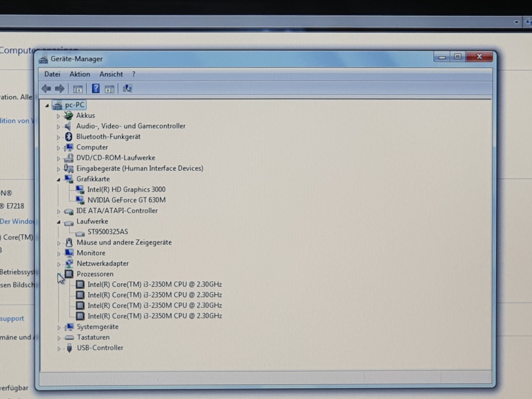Click the Intel HD Graphics 3000 icon
Screen dimensions: 532x399
80,190
